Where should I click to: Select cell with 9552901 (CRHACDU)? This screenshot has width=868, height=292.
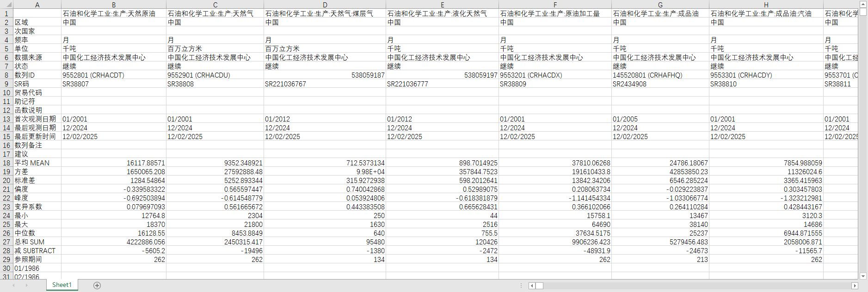coord(215,75)
